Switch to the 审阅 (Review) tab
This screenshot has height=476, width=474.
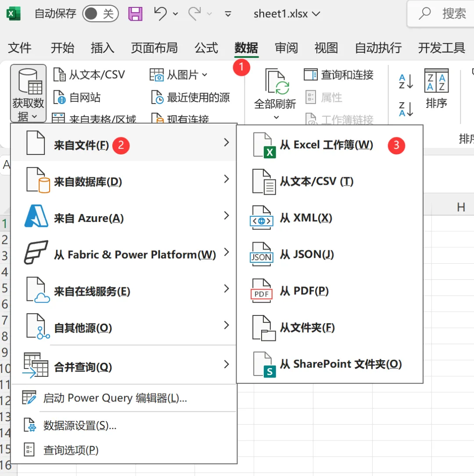tap(286, 48)
